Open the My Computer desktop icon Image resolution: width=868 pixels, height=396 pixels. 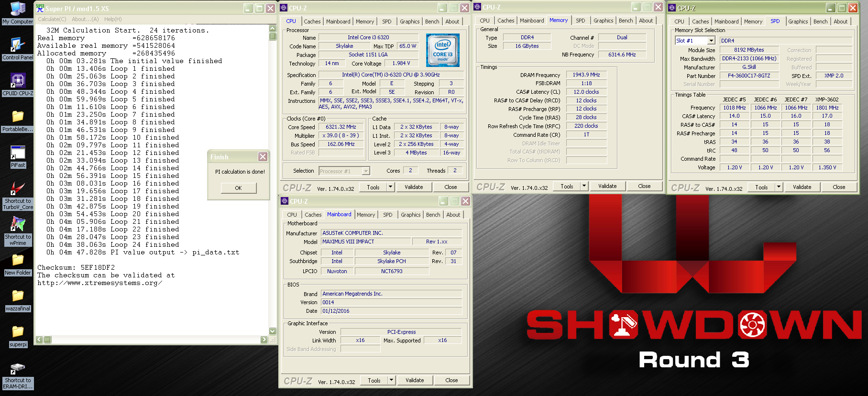pos(18,13)
